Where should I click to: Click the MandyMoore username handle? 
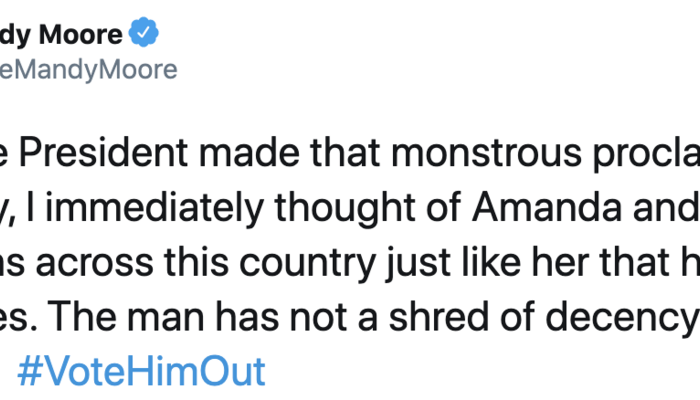88,69
